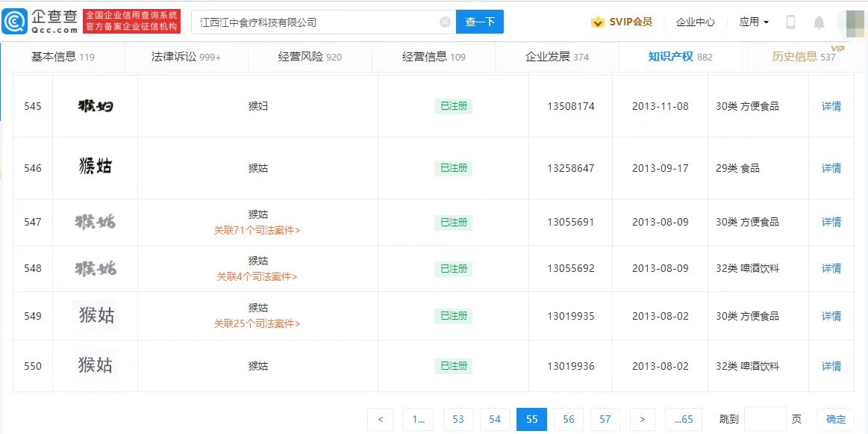The height and width of the screenshot is (434, 868).
Task: Open 关联25个司法案件 link
Action: 257,323
